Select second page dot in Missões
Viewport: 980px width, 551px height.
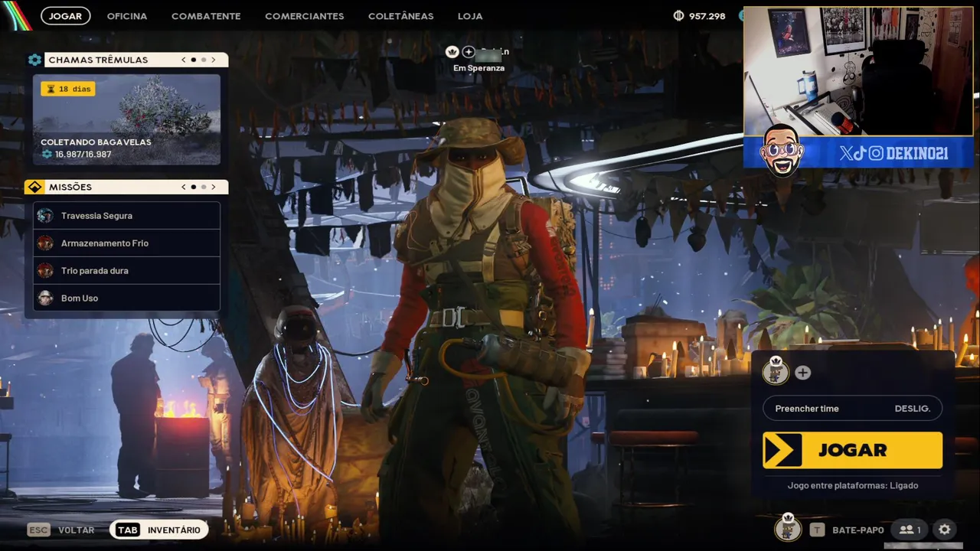click(204, 187)
